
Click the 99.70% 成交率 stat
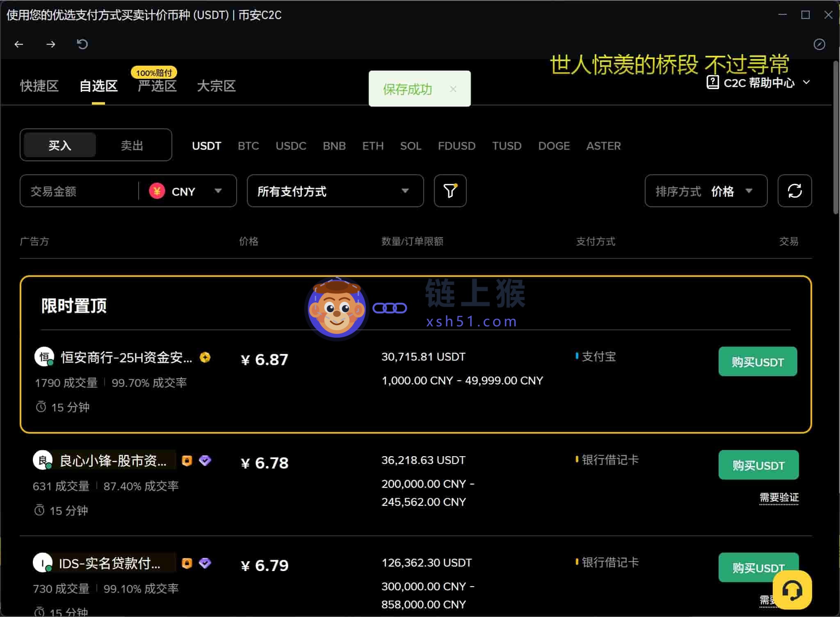coord(149,383)
